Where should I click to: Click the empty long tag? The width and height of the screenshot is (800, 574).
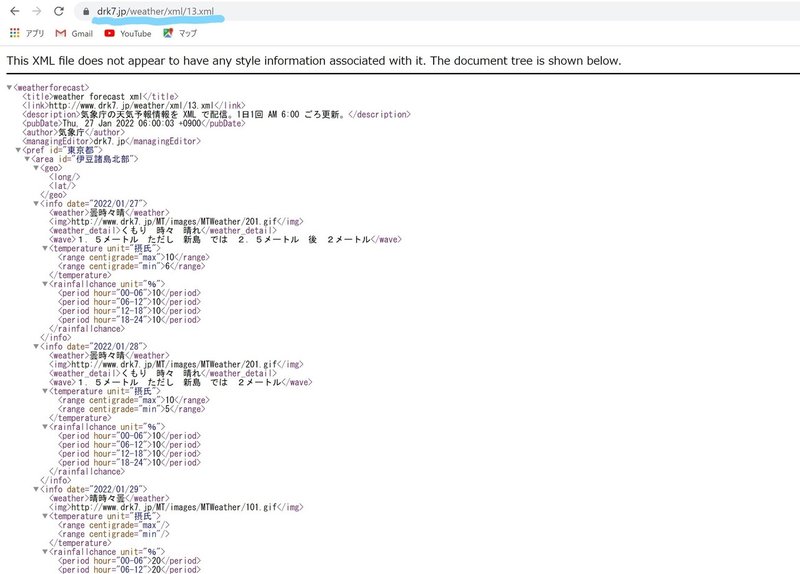[64, 177]
